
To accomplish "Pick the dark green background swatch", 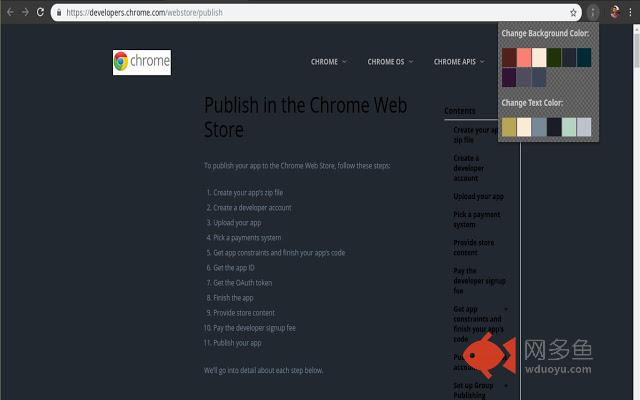I will coord(554,58).
